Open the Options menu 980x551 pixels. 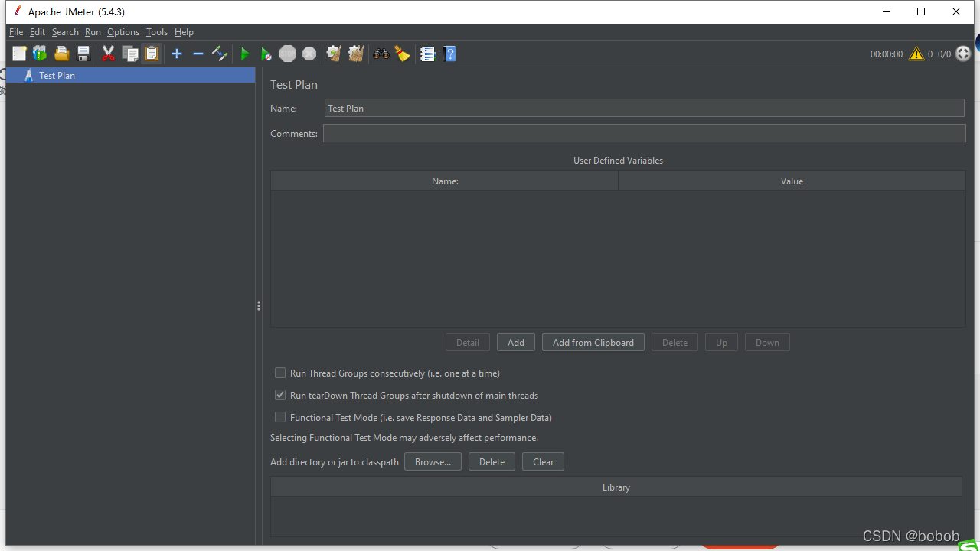click(x=123, y=32)
